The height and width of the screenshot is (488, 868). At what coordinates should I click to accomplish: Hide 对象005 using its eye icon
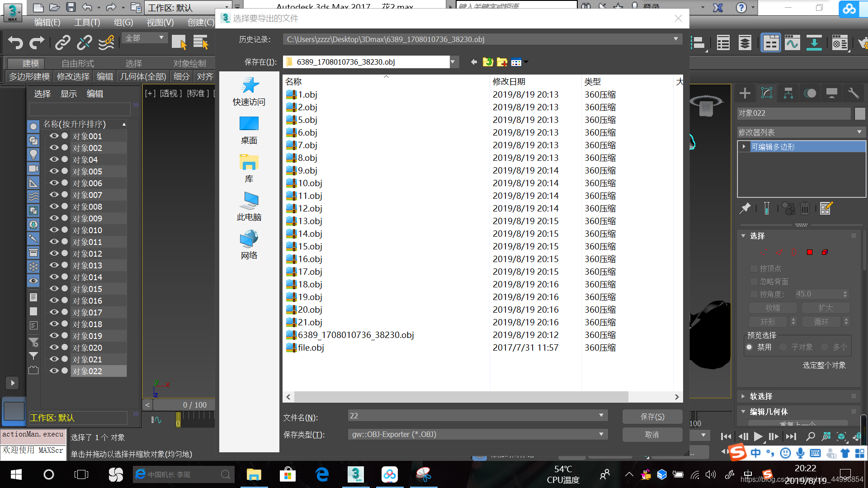point(54,171)
